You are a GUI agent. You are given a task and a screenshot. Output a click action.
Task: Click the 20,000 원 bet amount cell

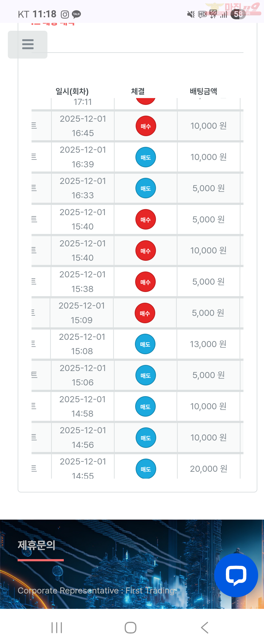click(209, 469)
